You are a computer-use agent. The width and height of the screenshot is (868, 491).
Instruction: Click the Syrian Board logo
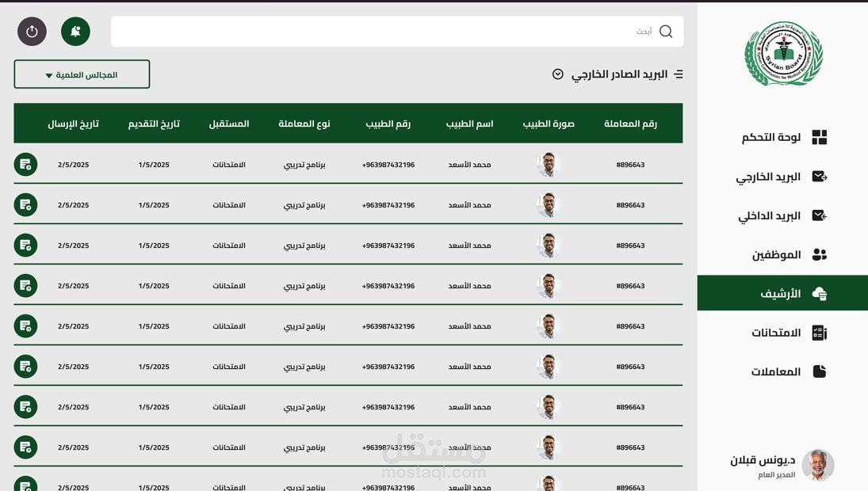(x=783, y=54)
